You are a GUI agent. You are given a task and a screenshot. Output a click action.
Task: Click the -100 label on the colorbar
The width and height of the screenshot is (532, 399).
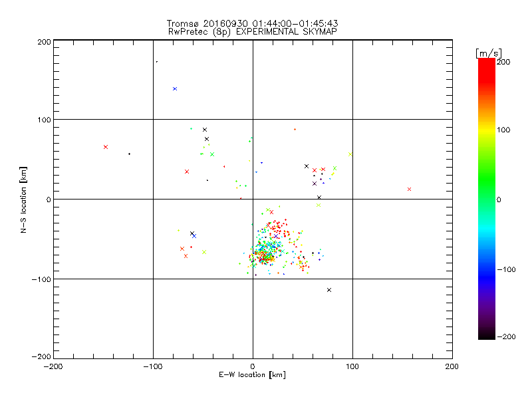(x=506, y=270)
